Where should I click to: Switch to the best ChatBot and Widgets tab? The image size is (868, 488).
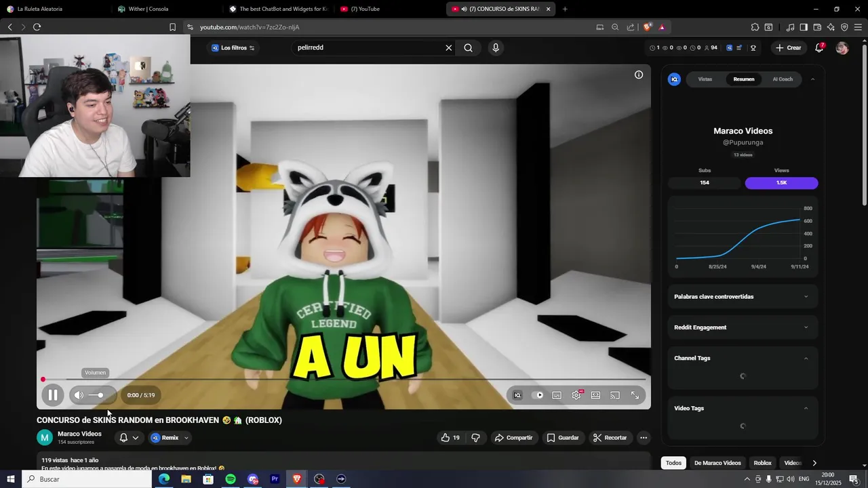(x=277, y=9)
